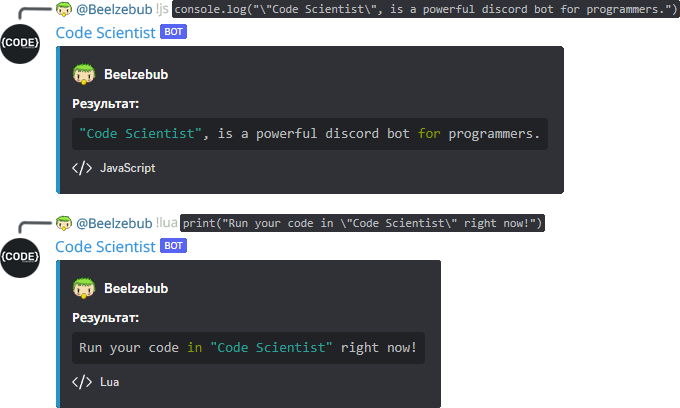
Task: Jump to the replied print(...) message preview
Action: [x=362, y=222]
